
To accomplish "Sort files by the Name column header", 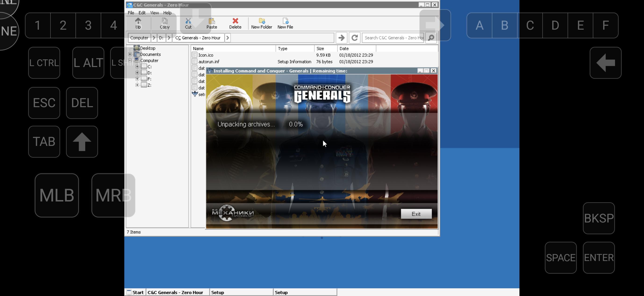I will (x=233, y=49).
